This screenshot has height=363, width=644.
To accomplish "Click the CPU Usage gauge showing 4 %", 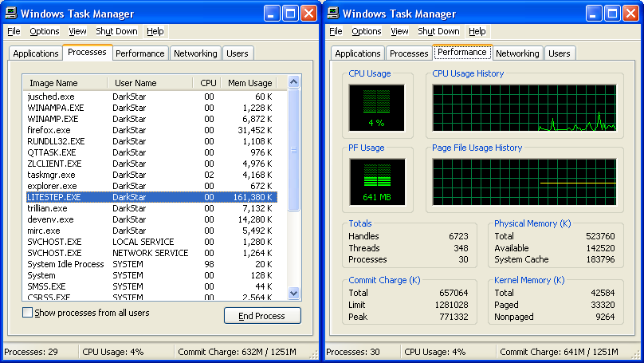I will point(377,108).
